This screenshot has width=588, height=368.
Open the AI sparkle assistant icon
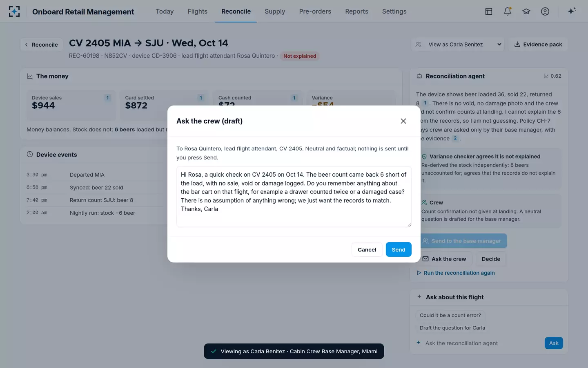[x=572, y=11]
